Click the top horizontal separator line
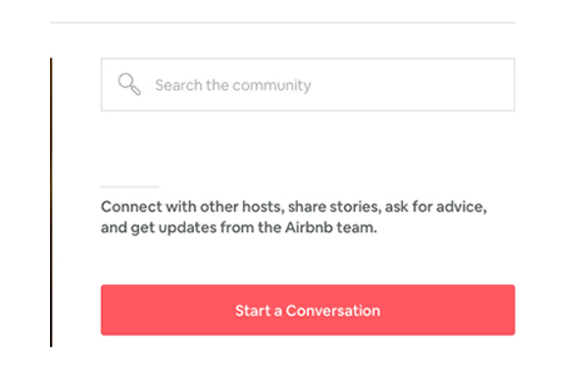 coord(282,23)
